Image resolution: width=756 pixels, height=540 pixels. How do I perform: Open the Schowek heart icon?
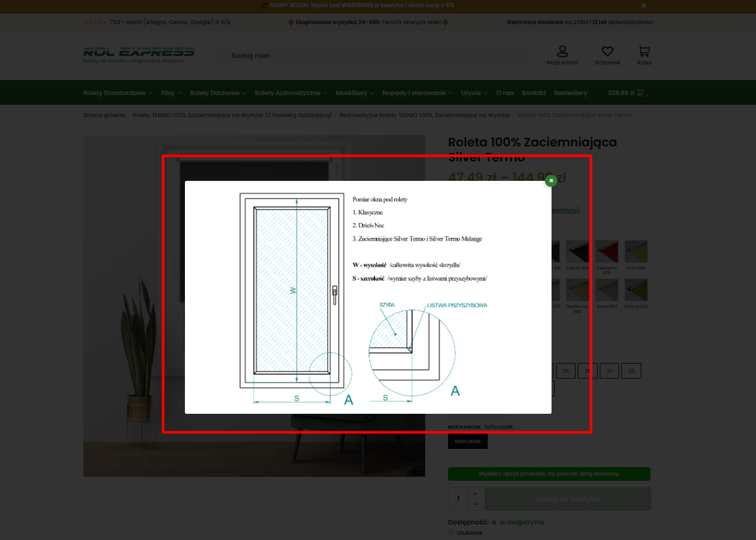(608, 51)
